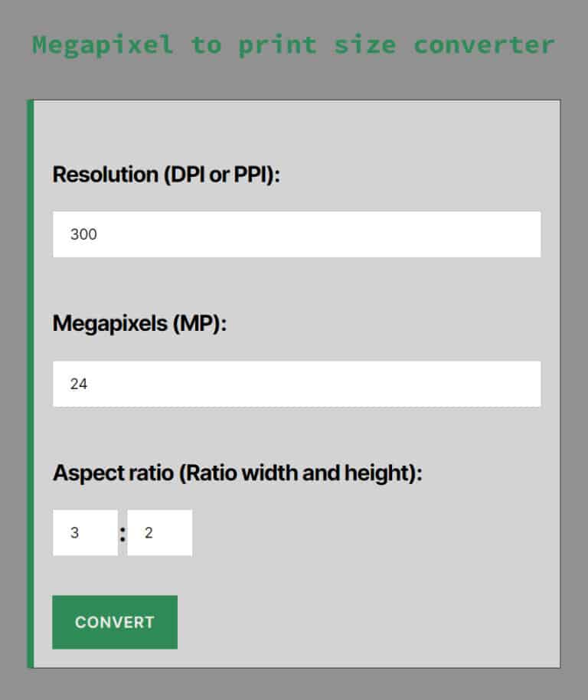This screenshot has width=588, height=700.
Task: Click the green bar on the form's left edge
Action: [31, 383]
